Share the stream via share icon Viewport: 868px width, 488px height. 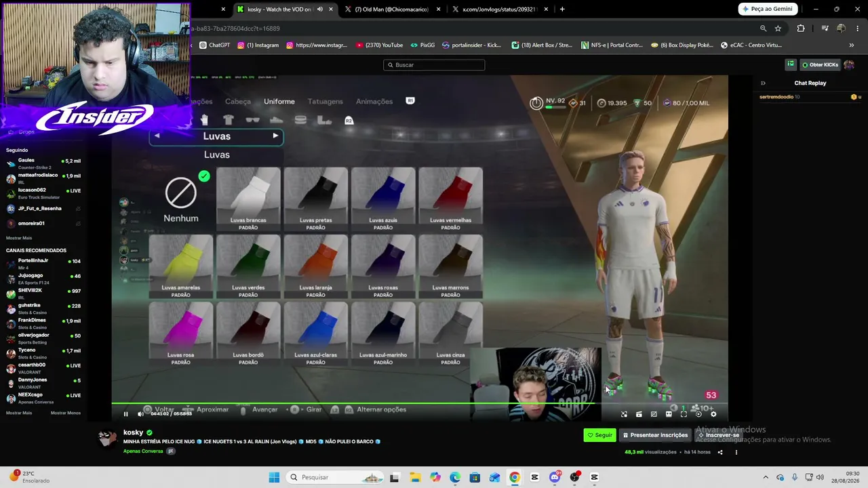(x=720, y=452)
